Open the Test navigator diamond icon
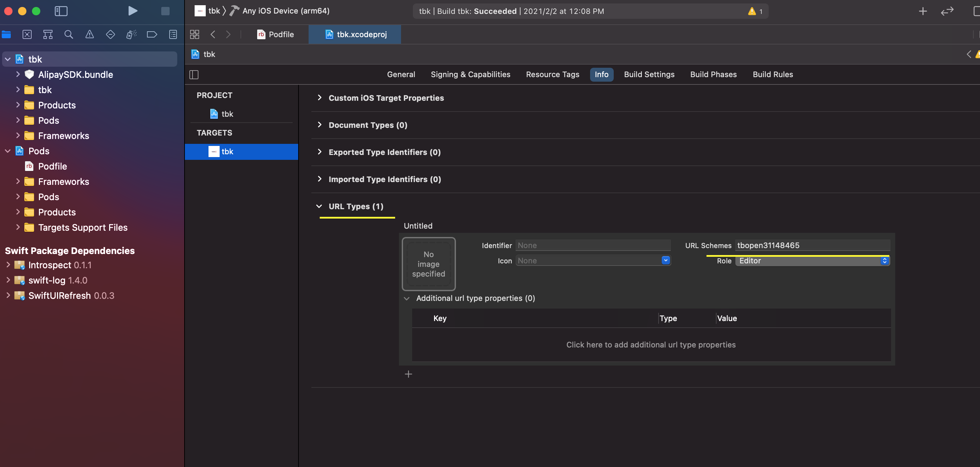This screenshot has width=980, height=467. click(110, 35)
